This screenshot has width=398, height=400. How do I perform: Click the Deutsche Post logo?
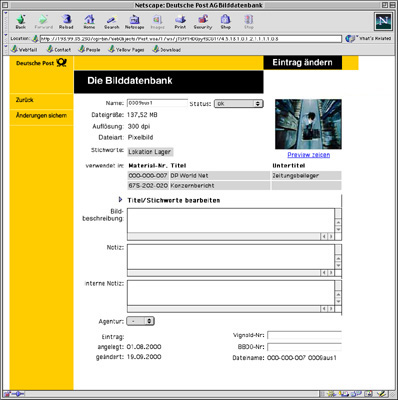pos(42,63)
